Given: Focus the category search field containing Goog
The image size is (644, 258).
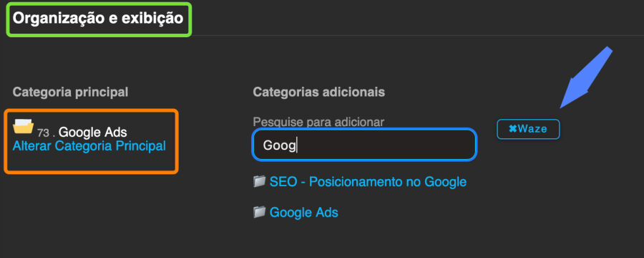Looking at the screenshot, I should [x=364, y=145].
